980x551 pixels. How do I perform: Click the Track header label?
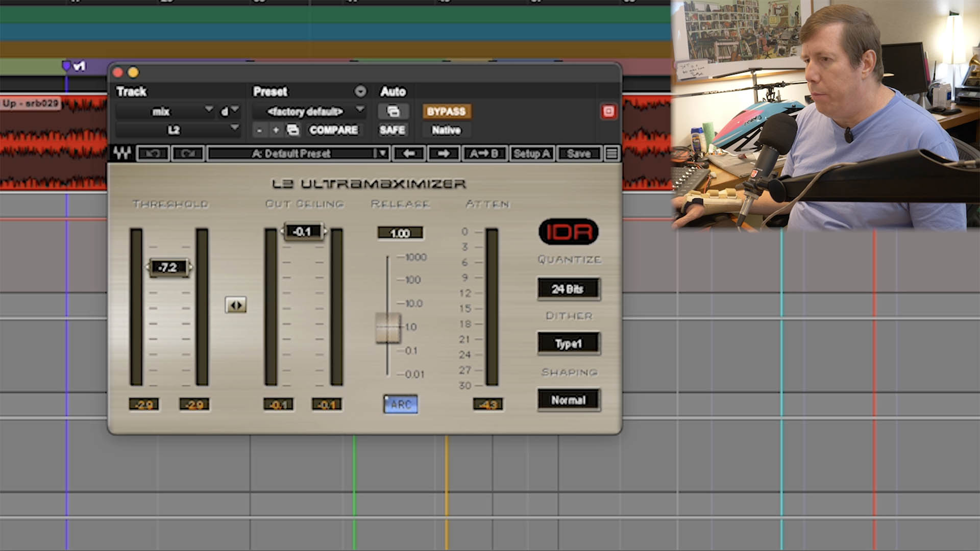(132, 91)
